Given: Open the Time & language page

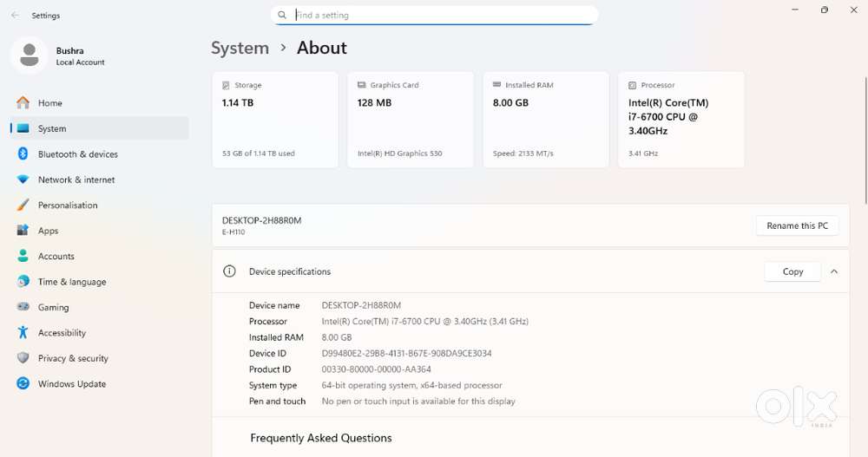Looking at the screenshot, I should pyautogui.click(x=71, y=282).
